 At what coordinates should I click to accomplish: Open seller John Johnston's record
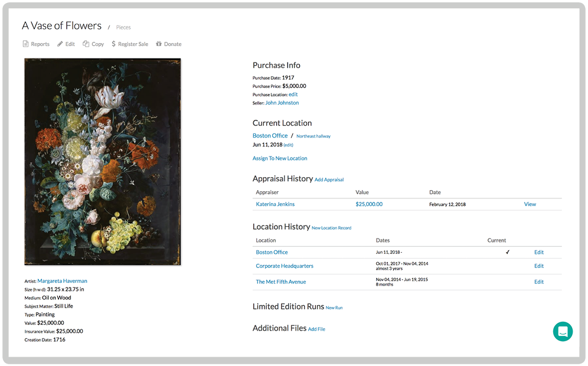(282, 103)
